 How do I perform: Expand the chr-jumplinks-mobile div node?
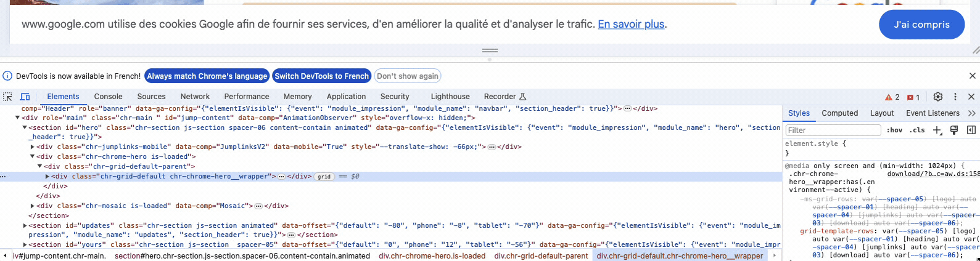[33, 147]
